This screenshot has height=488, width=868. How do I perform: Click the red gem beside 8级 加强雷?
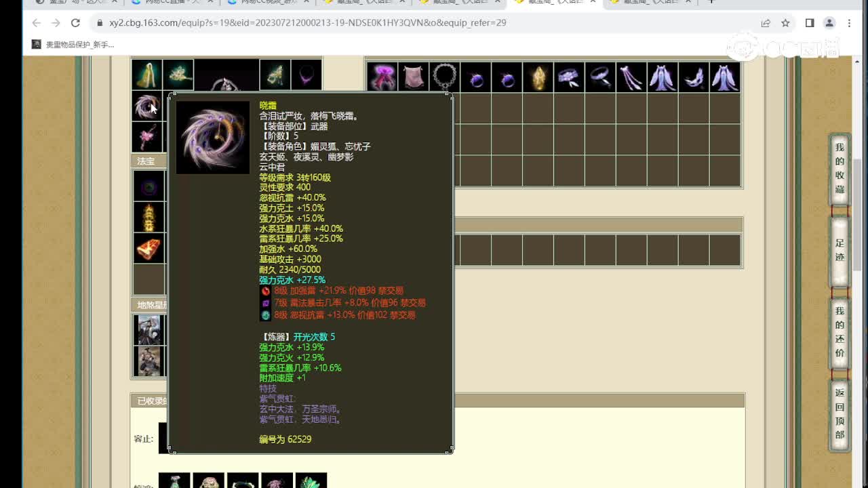point(266,291)
